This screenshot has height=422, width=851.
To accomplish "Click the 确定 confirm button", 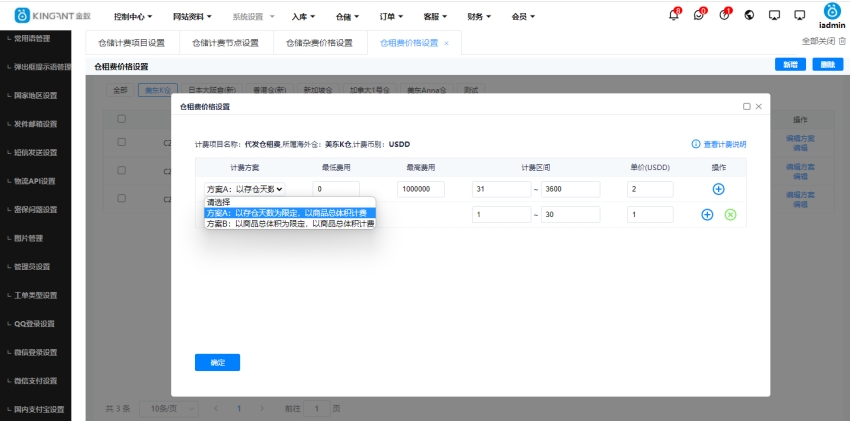I will pos(217,362).
